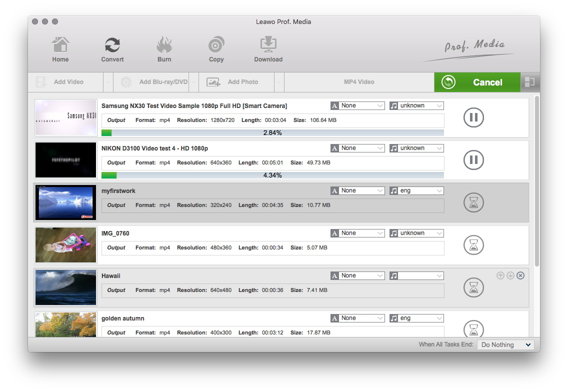Remove the Hawaii task with X icon
Screen dimensions: 568x392
(x=520, y=275)
